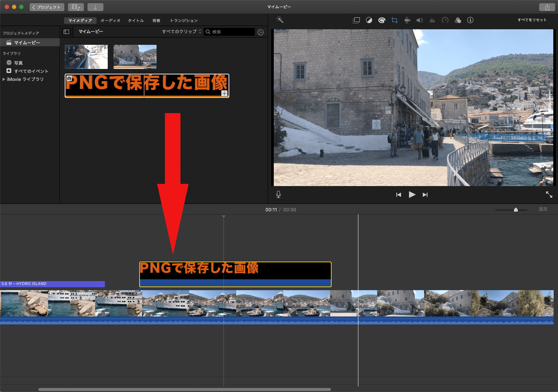Viewport: 558px width, 392px height.
Task: Toggle the video overlay settings icon
Action: click(x=356, y=20)
